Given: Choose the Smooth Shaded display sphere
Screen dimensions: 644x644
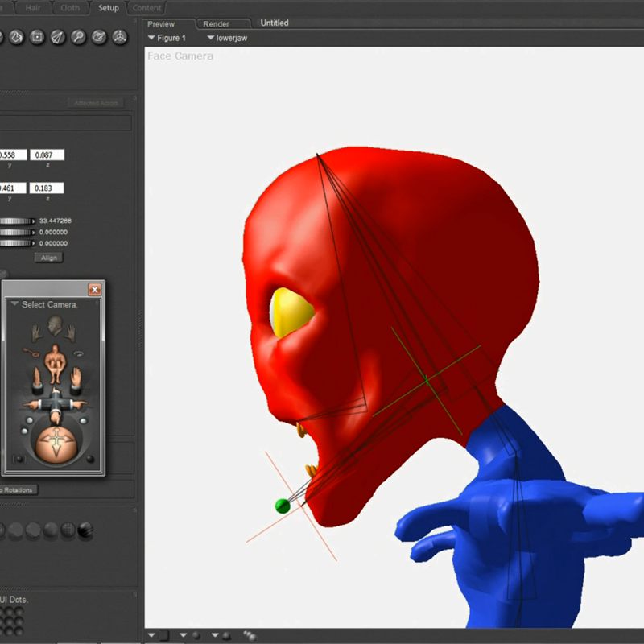Looking at the screenshot, I should [x=51, y=530].
